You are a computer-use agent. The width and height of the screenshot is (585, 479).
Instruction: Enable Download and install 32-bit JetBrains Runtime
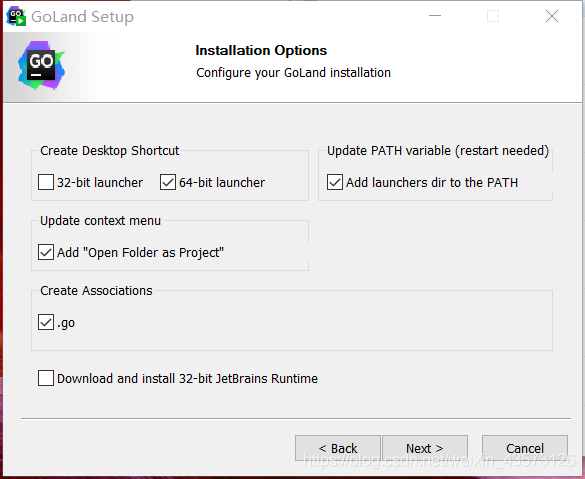tap(46, 378)
